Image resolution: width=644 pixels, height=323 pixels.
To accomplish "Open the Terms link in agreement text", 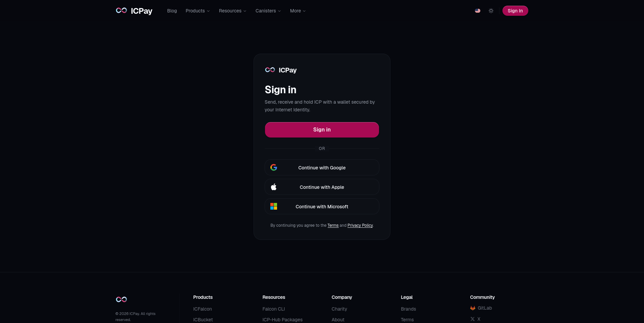I will (333, 225).
